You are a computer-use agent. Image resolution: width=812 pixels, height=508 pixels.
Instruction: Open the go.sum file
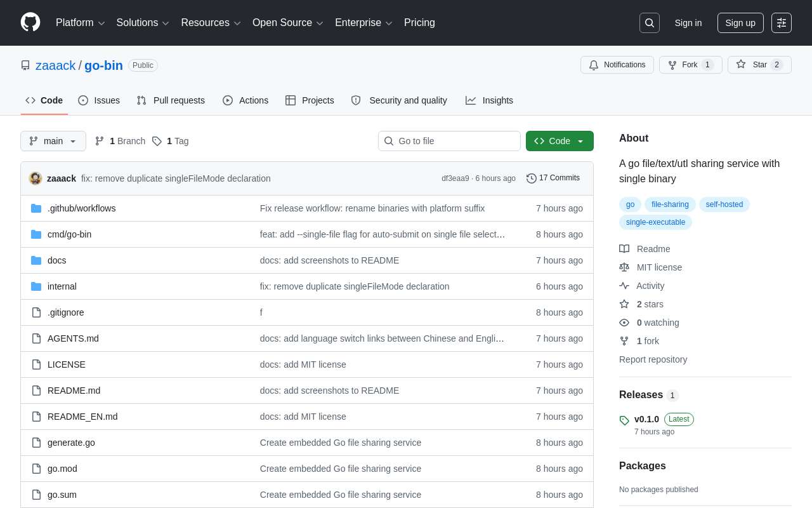tap(62, 495)
